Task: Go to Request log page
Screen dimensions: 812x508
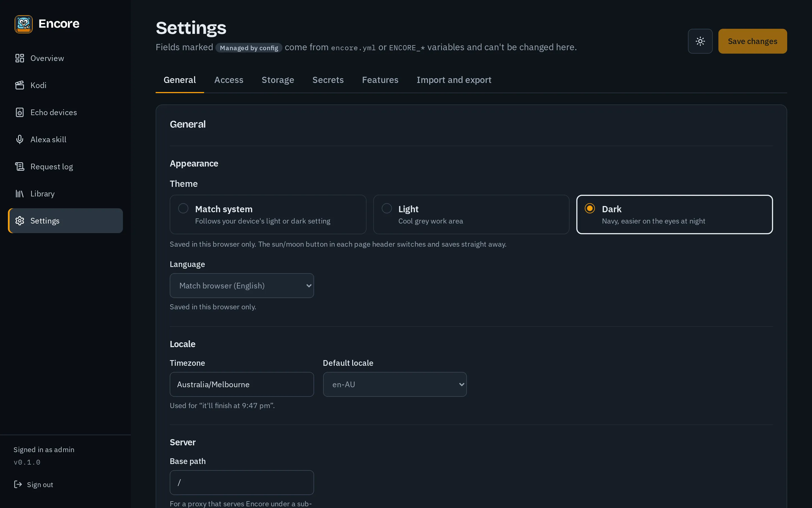Action: point(65,167)
